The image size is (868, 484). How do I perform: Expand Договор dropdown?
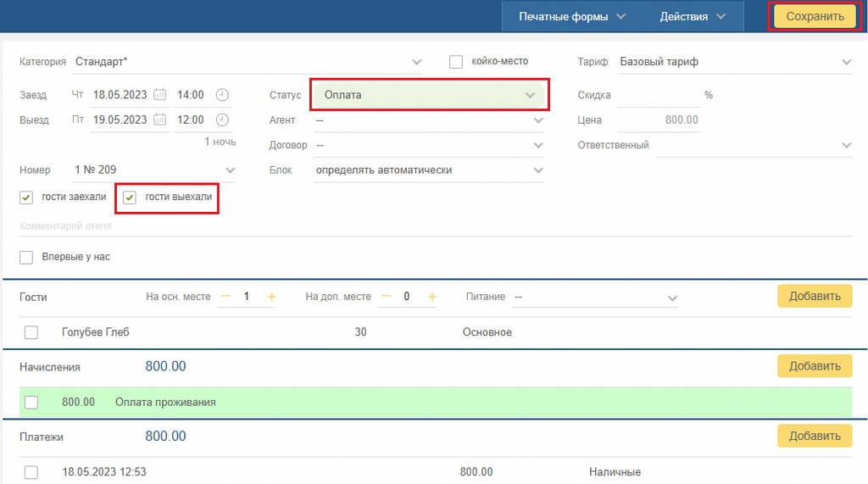[x=429, y=145]
